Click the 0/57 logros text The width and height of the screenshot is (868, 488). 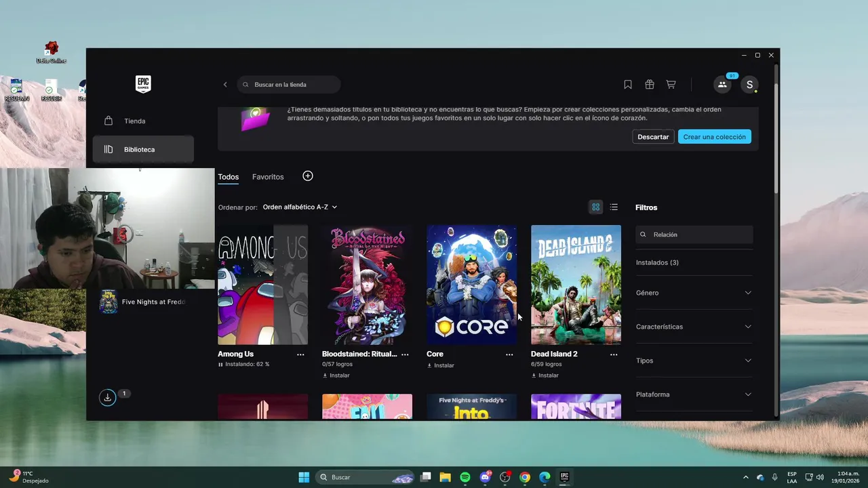pyautogui.click(x=337, y=365)
